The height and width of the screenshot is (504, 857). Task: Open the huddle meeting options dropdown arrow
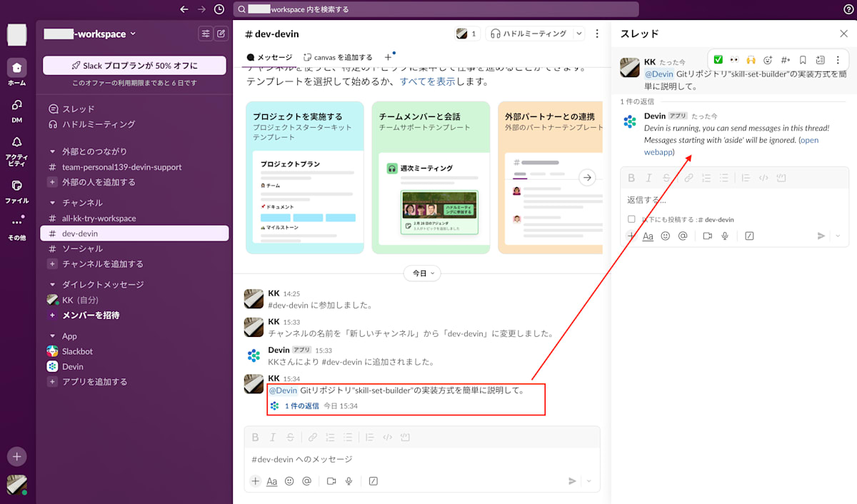(x=578, y=34)
